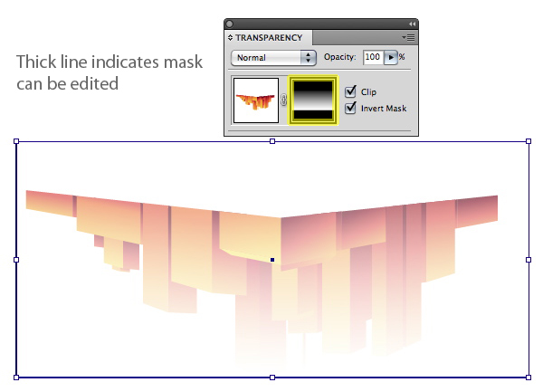543x392 pixels.
Task: Click the top-left bounding box handle
Action: tap(16, 141)
